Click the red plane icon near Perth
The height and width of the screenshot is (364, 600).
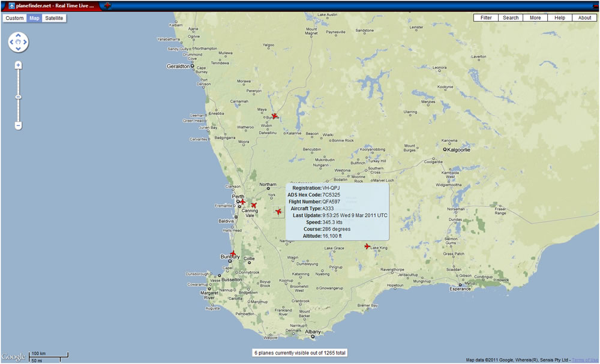click(x=242, y=201)
